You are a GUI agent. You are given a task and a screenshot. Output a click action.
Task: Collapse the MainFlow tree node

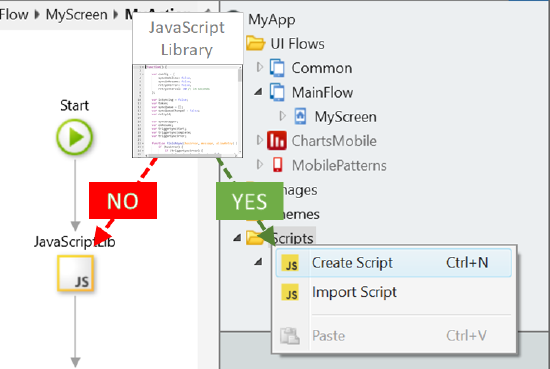259,92
